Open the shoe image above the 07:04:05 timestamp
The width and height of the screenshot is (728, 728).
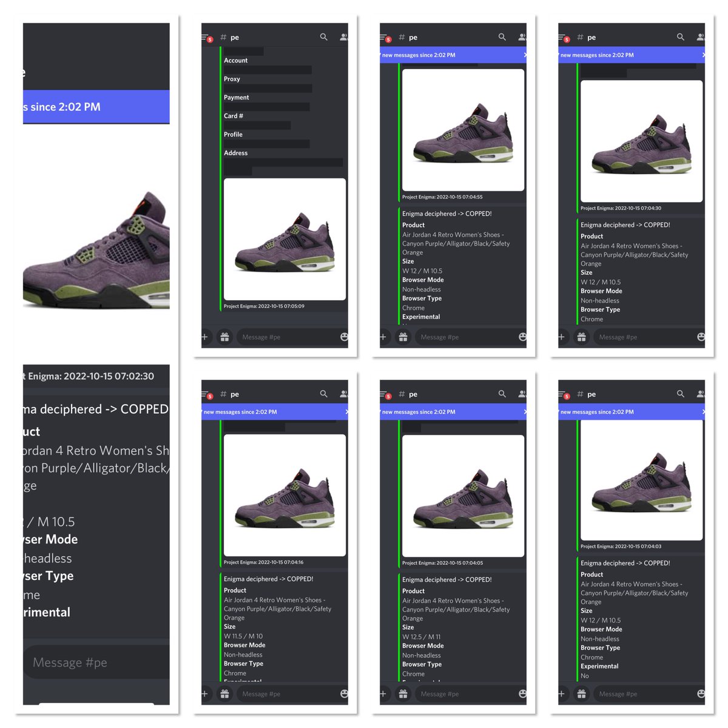[x=463, y=496]
